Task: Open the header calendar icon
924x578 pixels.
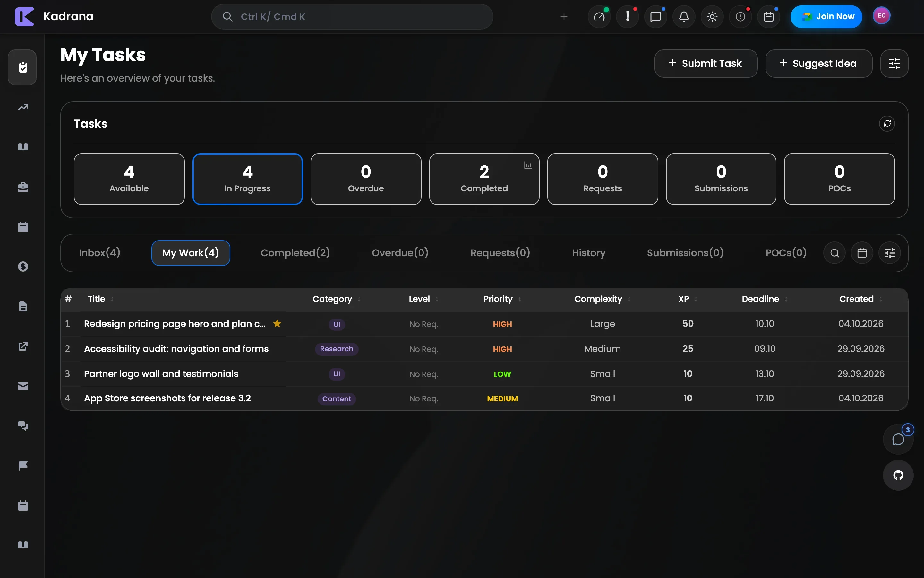Action: [x=769, y=16]
